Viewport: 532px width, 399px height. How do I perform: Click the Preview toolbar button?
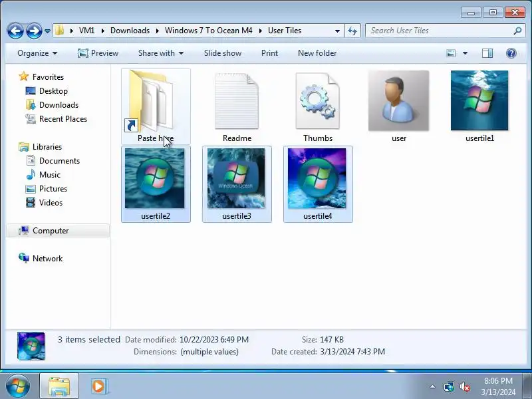pyautogui.click(x=98, y=53)
